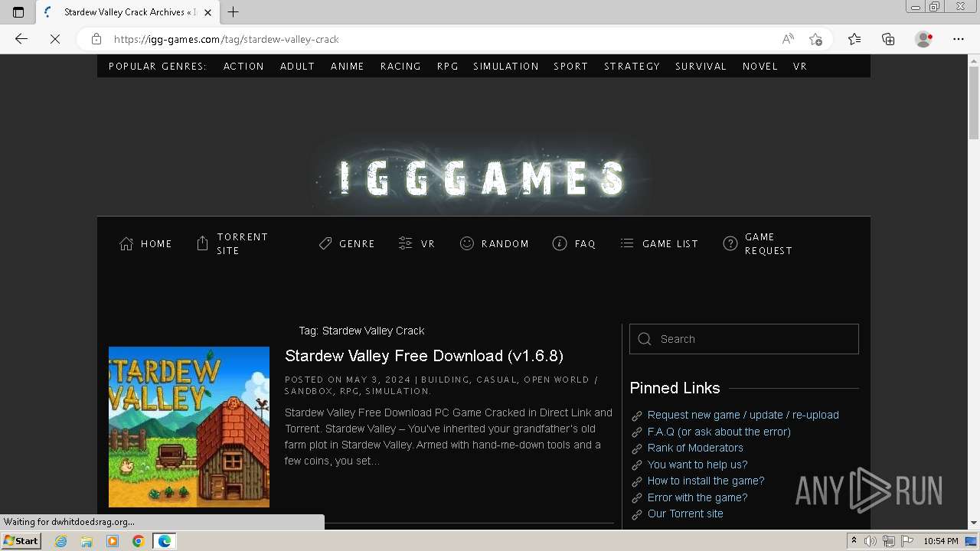Screen dimensions: 980x551
Task: Open the CASUAL category link
Action: pos(498,380)
